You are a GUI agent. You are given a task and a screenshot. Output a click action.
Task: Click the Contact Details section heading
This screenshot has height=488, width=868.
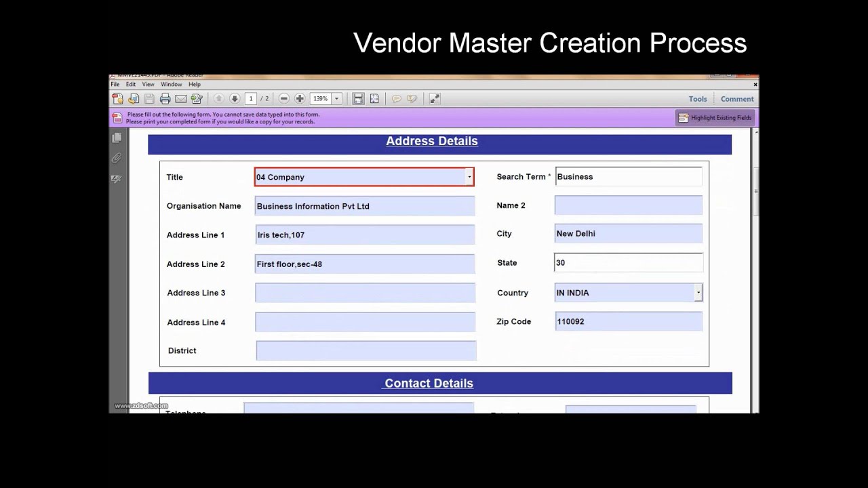(x=429, y=383)
